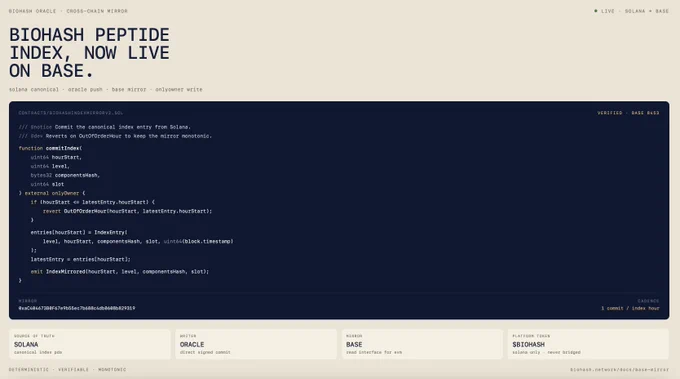This screenshot has height=379, width=680.
Task: Click the subtitle "solana canonical · oracle push" line
Action: tap(105, 89)
